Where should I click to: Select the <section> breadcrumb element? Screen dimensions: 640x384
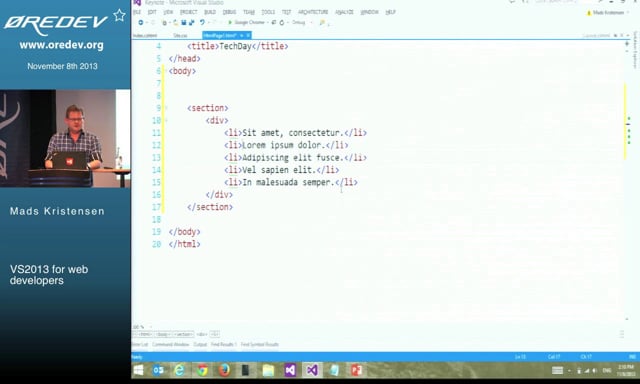[183, 334]
